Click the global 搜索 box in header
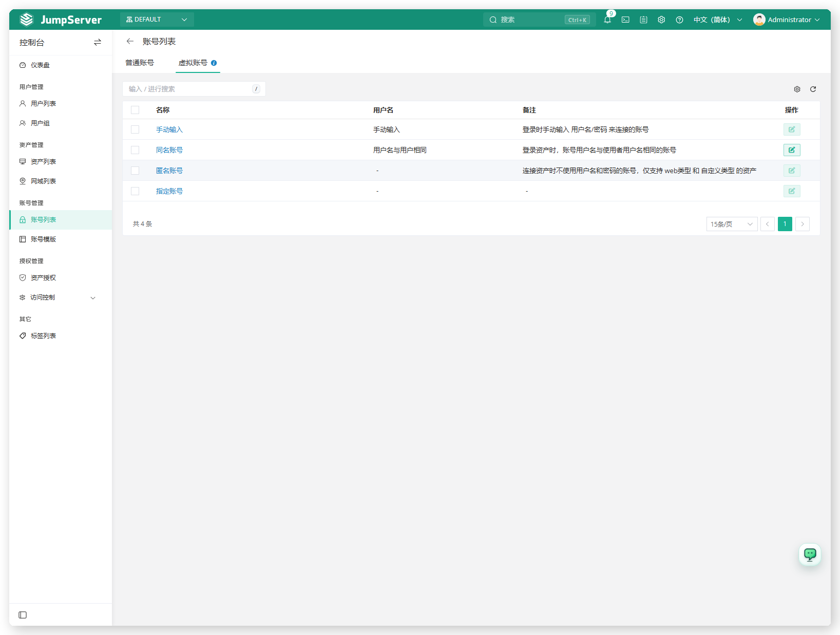Image resolution: width=840 pixels, height=635 pixels. pos(539,20)
